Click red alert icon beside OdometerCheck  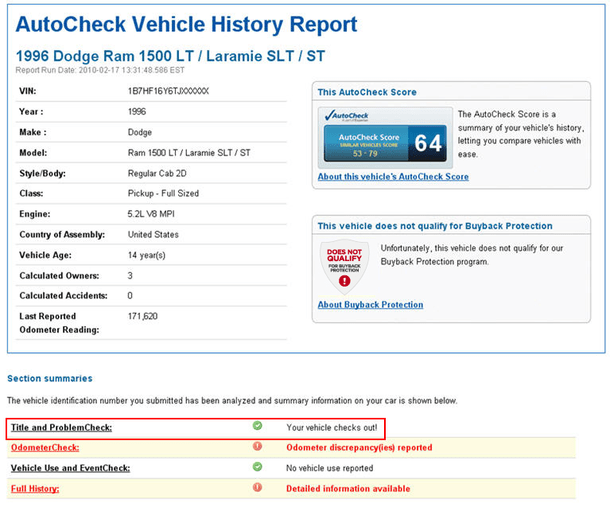pos(257,446)
